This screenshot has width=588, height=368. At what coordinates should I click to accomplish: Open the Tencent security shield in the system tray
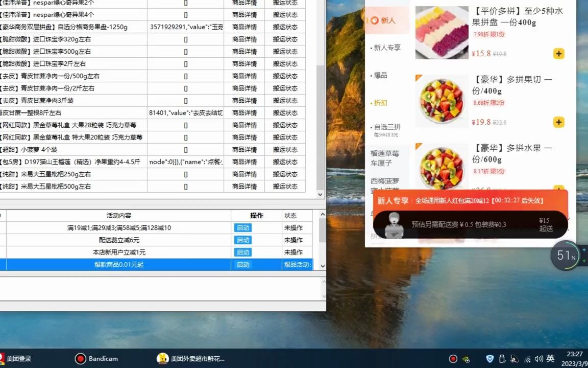pyautogui.click(x=489, y=358)
